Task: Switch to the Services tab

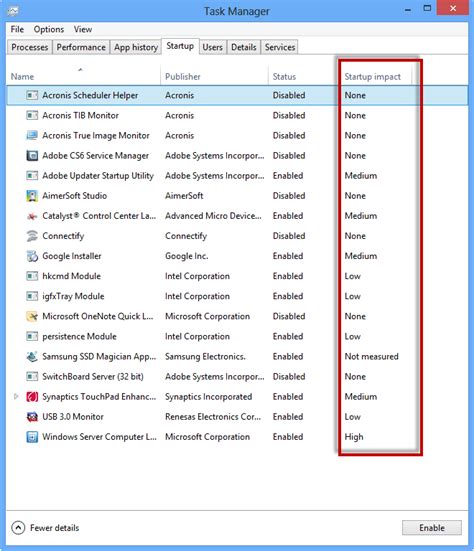Action: [x=280, y=47]
